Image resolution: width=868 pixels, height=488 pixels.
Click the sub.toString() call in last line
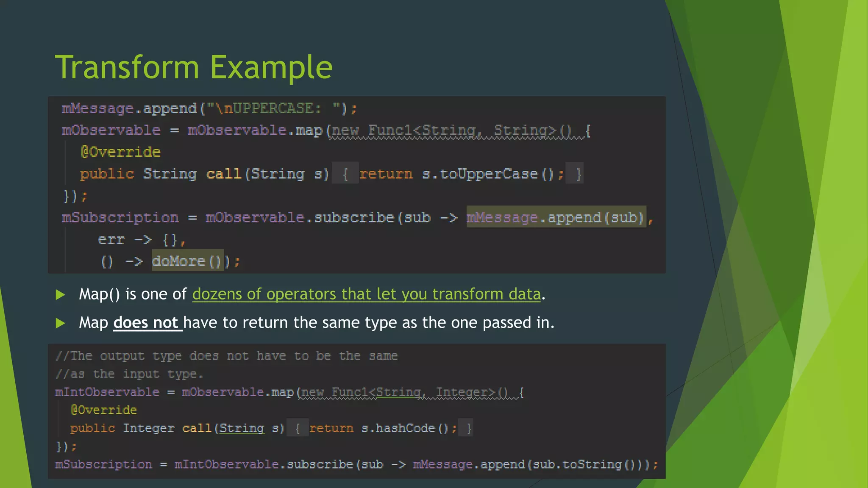tap(586, 464)
